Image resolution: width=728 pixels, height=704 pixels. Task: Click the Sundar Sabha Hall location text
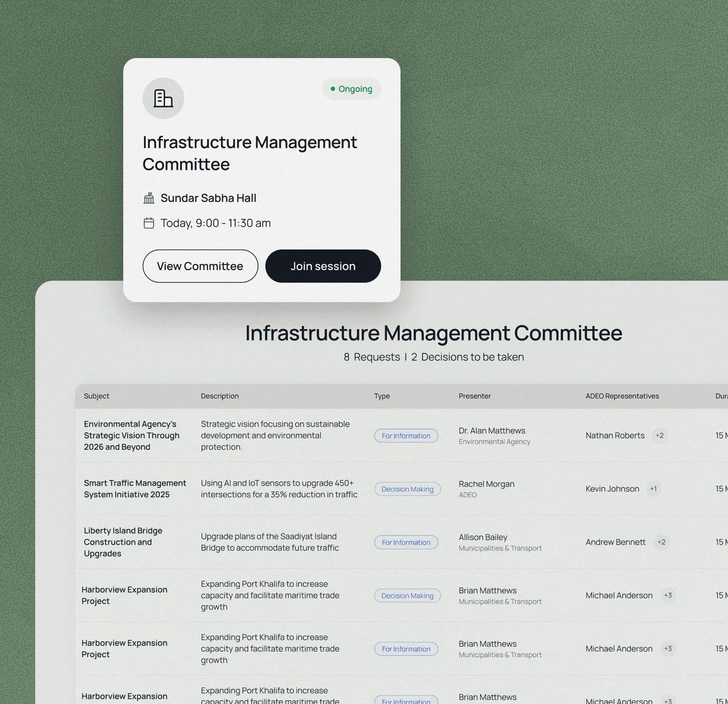click(208, 198)
